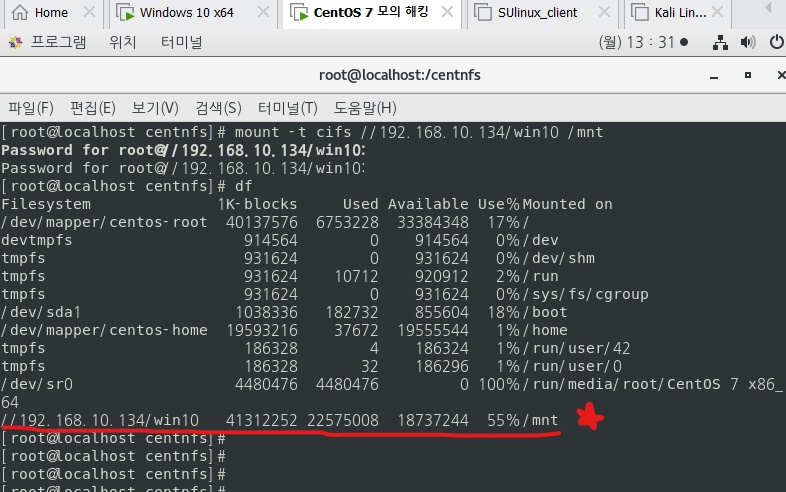
Task: Open the 도움말(H) menu
Action: coord(365,108)
